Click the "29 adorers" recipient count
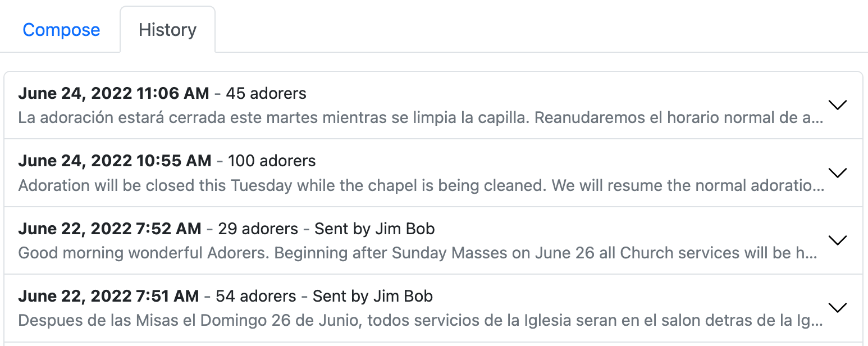Viewport: 868px width, 346px height. 258,229
